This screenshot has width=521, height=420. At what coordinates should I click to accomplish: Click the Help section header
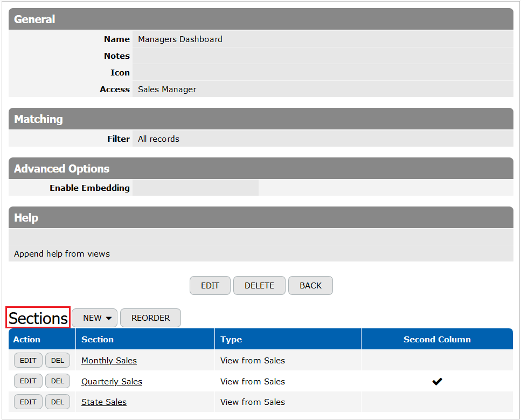click(261, 217)
